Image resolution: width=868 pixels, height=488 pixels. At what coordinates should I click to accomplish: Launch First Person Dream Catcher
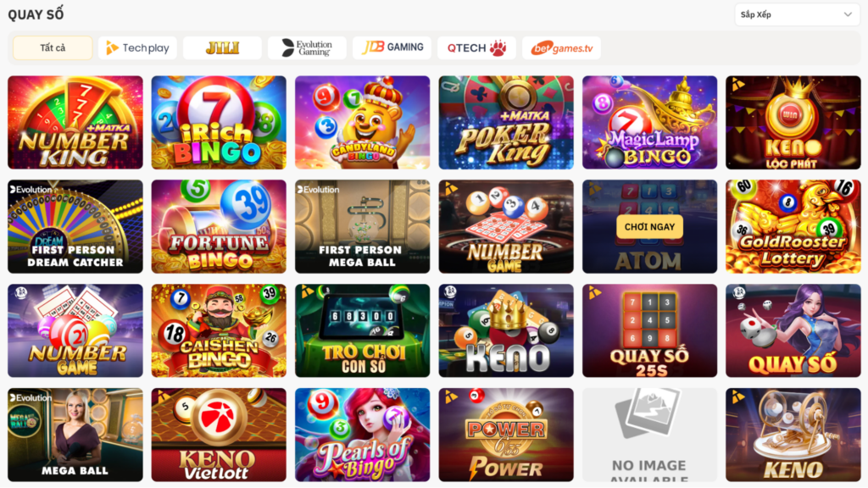[75, 226]
